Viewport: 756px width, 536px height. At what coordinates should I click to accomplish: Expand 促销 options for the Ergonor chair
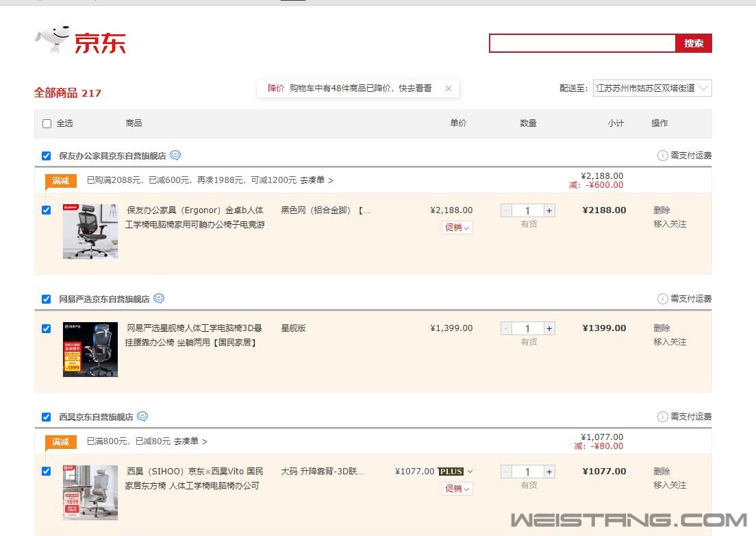click(x=457, y=228)
